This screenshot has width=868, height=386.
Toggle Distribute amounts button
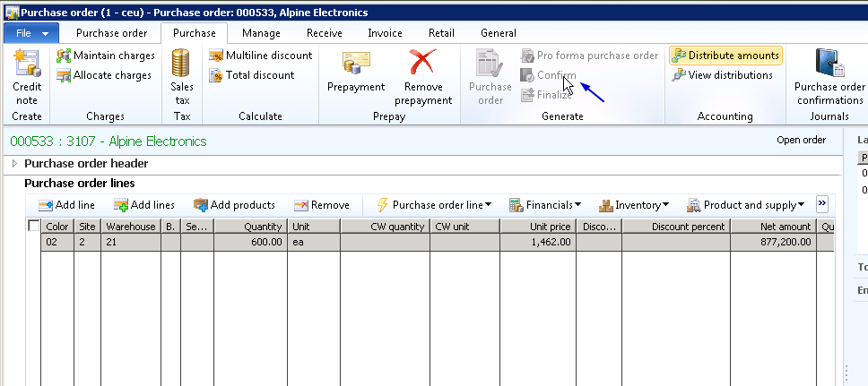pyautogui.click(x=725, y=56)
